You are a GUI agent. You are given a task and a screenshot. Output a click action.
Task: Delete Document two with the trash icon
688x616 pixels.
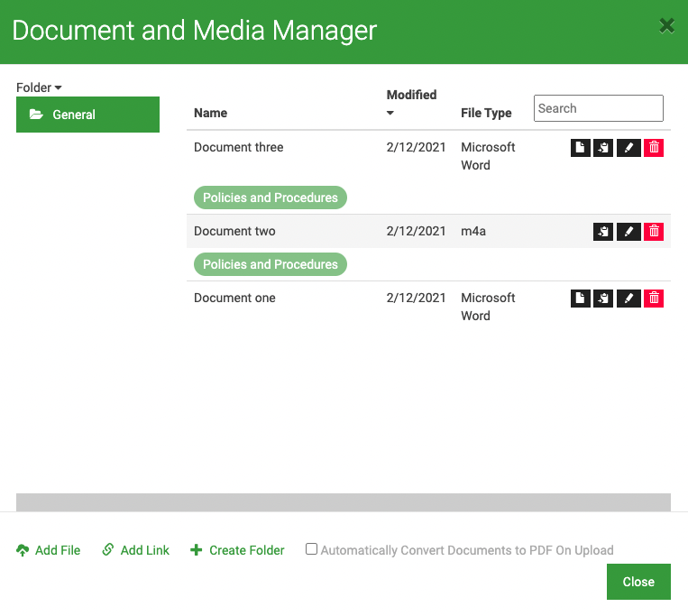654,231
